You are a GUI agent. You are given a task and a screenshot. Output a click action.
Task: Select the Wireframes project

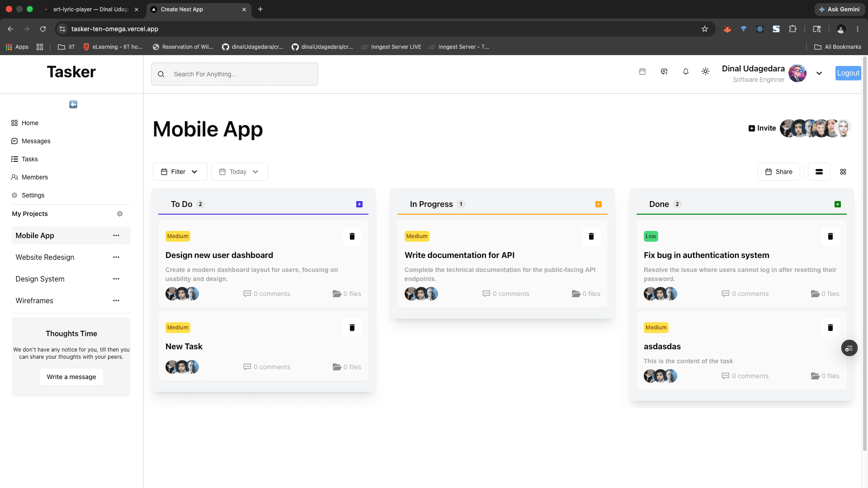pyautogui.click(x=34, y=300)
